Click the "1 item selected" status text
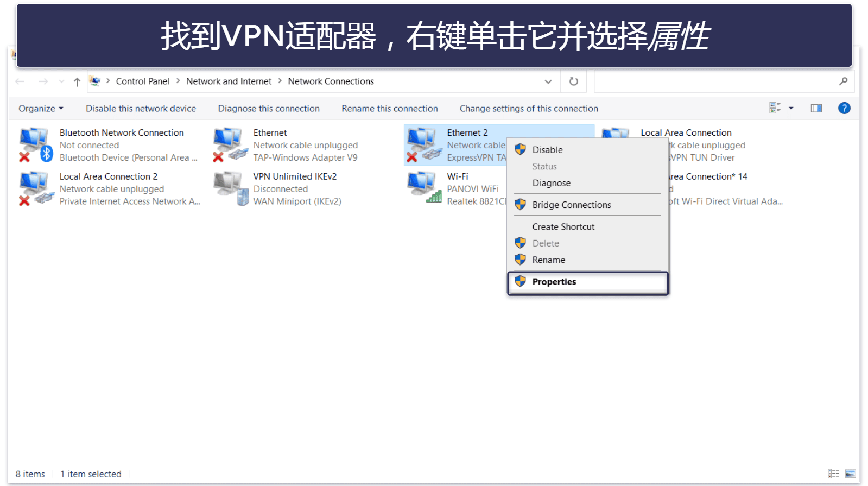This screenshot has width=868, height=486. pyautogui.click(x=91, y=474)
